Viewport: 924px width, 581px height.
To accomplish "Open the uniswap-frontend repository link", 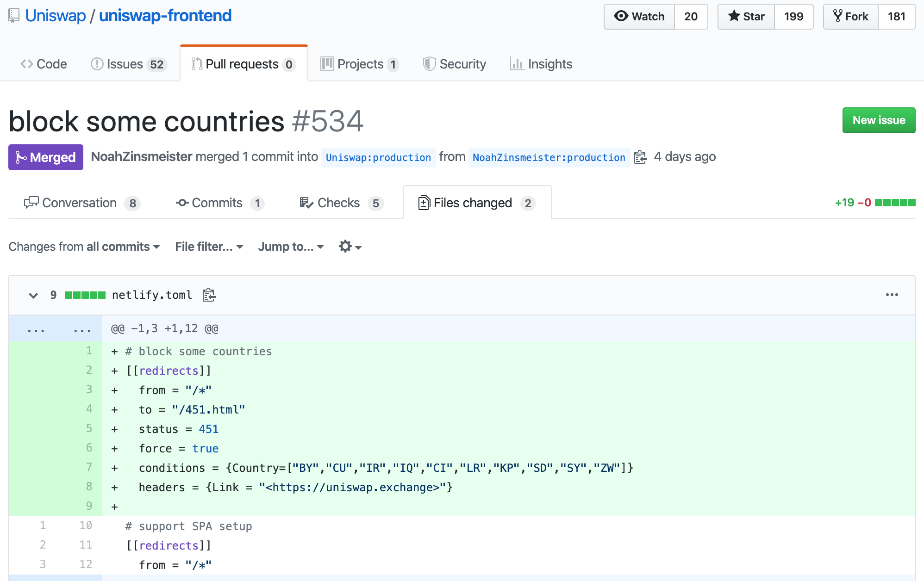I will coord(165,16).
